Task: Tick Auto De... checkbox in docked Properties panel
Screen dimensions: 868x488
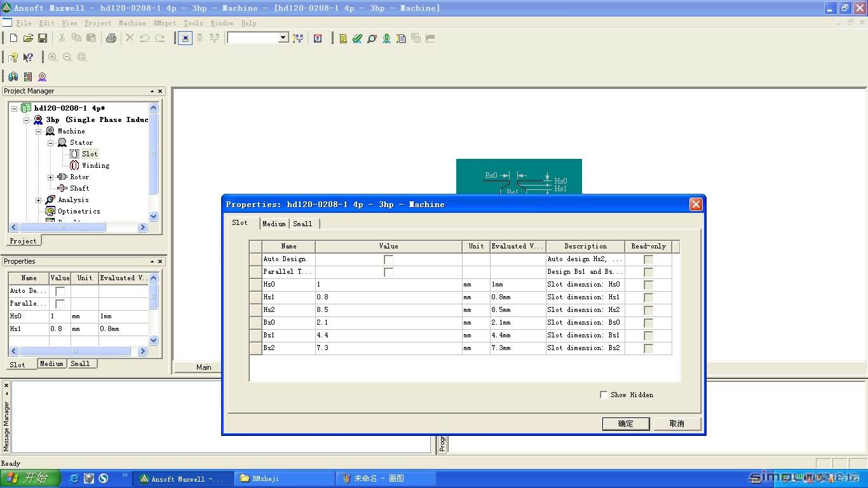Action: pyautogui.click(x=60, y=291)
